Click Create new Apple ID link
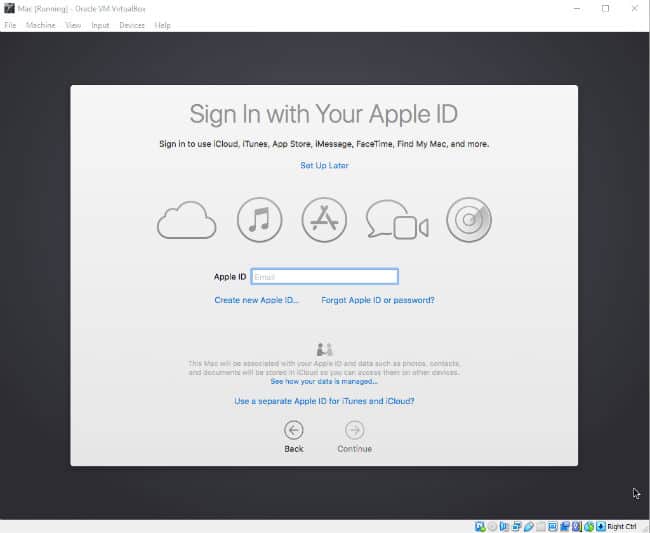 coord(256,300)
